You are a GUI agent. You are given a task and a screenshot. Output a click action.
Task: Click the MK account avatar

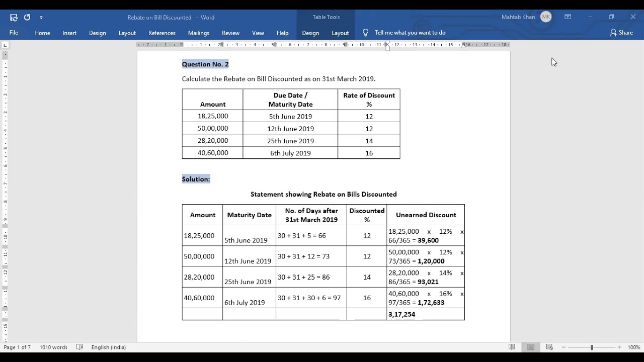click(546, 17)
